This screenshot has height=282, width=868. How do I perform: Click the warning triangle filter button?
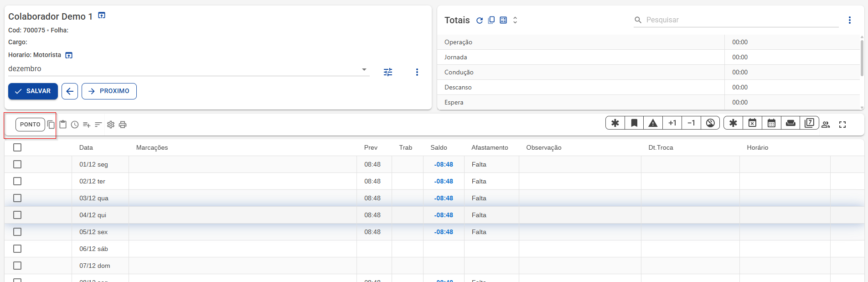653,123
